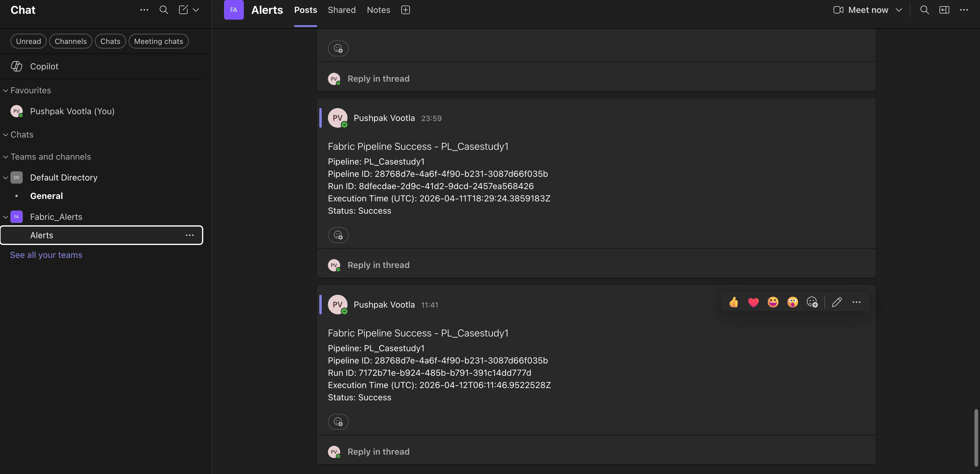Click Run ID 7172b71e-b924-485b-b791-391c14dd777d text
The width and height of the screenshot is (980, 474).
point(430,373)
